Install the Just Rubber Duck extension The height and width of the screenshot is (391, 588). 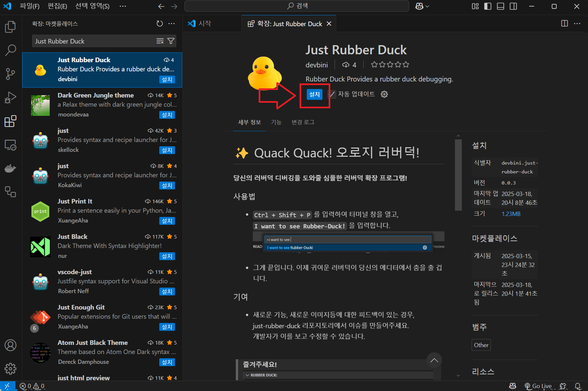315,94
